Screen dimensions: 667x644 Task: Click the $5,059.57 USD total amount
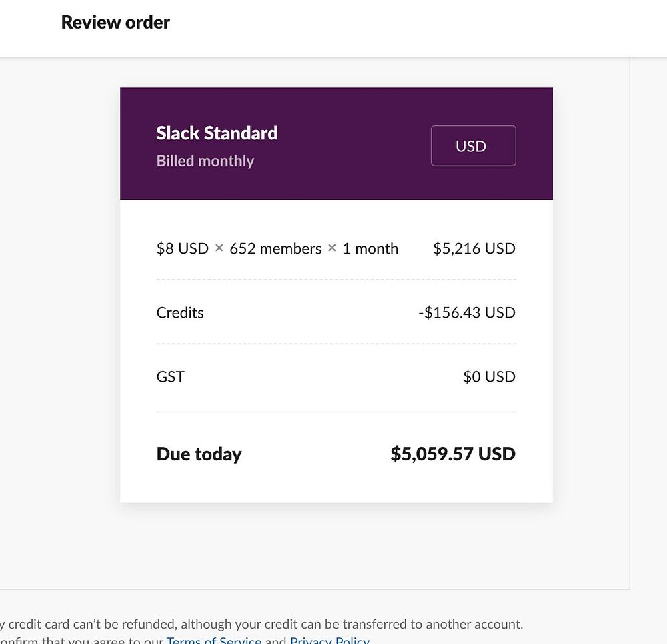coord(452,454)
